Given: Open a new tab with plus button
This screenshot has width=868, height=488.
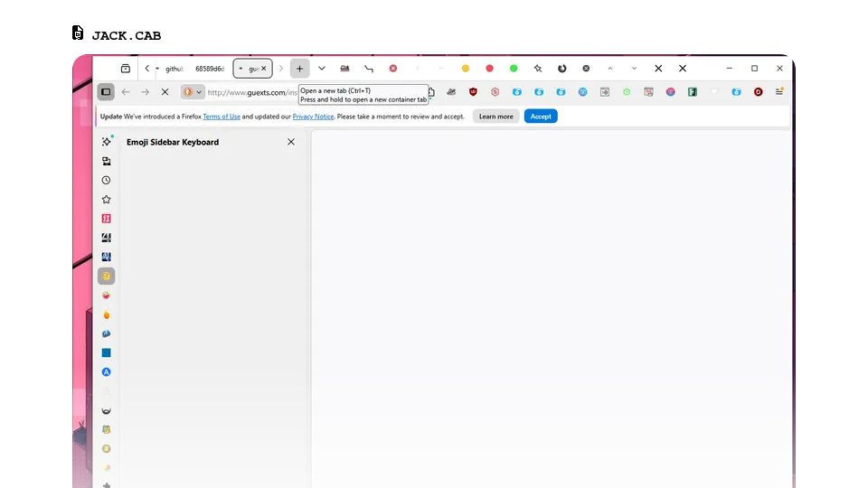Looking at the screenshot, I should [x=299, y=69].
